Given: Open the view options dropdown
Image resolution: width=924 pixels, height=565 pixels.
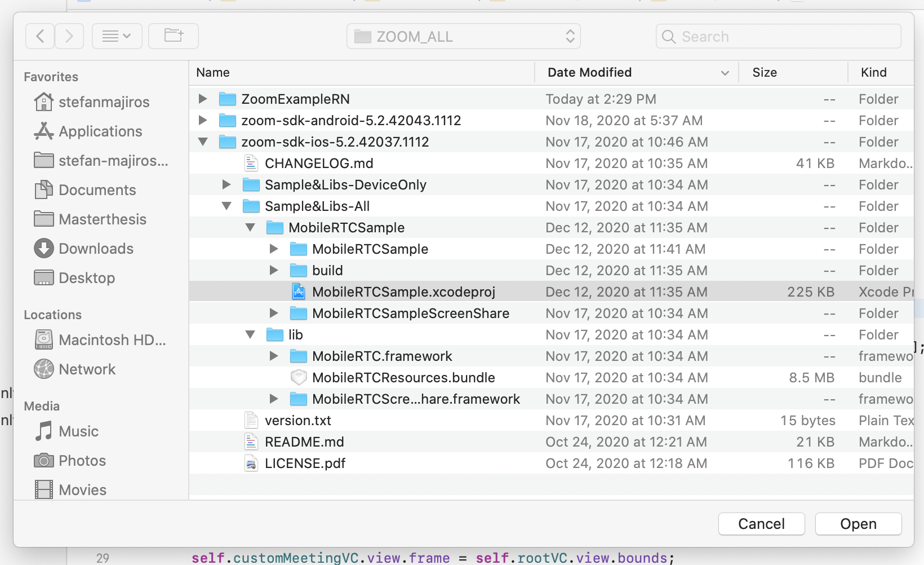Looking at the screenshot, I should 117,37.
